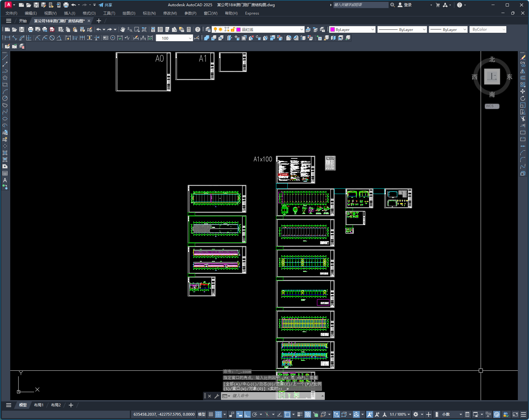Select the Arc length dimension tool
This screenshot has width=529, height=420.
pos(22,38)
